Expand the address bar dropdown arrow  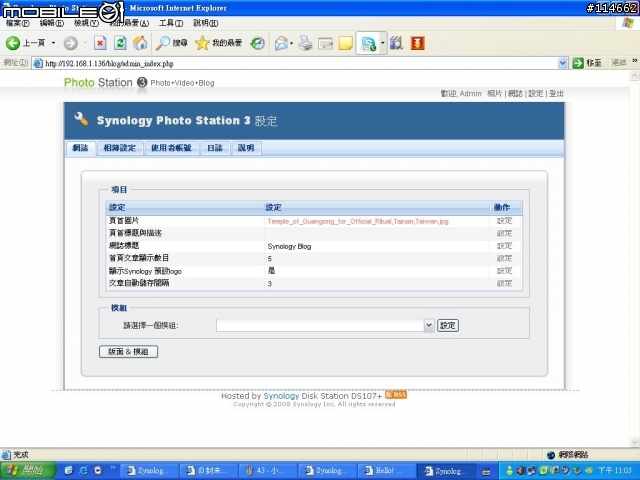pos(562,63)
